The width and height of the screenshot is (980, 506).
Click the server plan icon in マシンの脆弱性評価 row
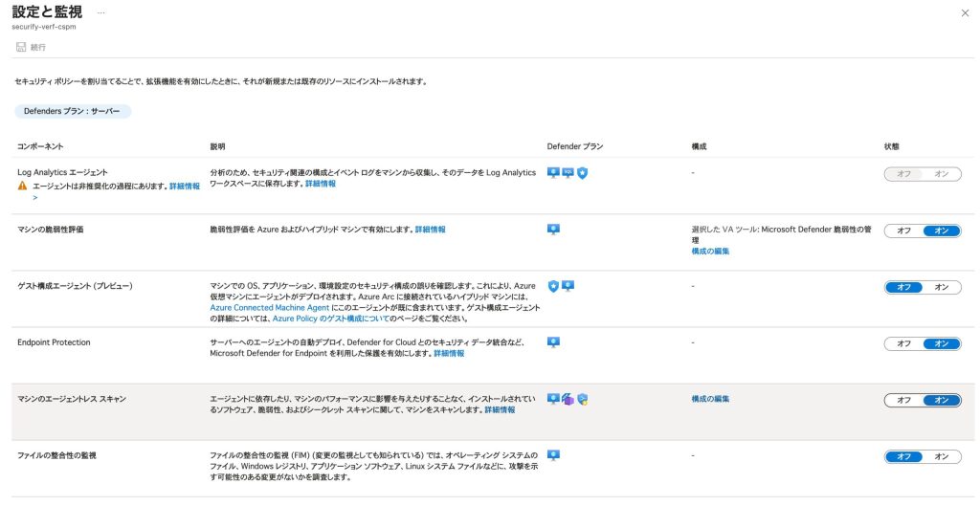click(553, 230)
